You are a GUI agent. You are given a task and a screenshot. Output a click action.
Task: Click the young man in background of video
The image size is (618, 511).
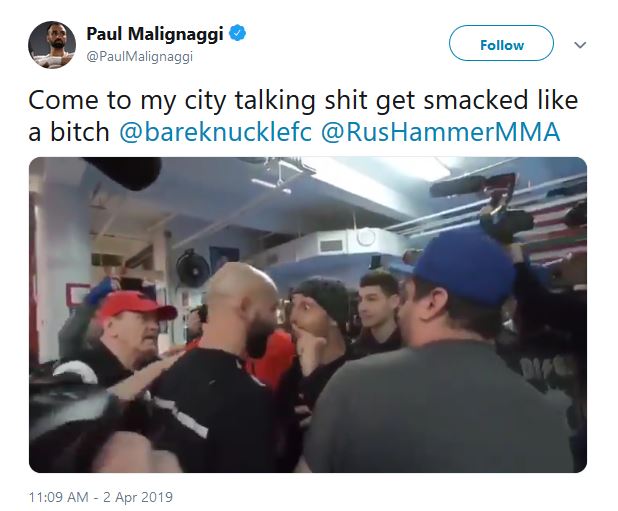tap(378, 307)
